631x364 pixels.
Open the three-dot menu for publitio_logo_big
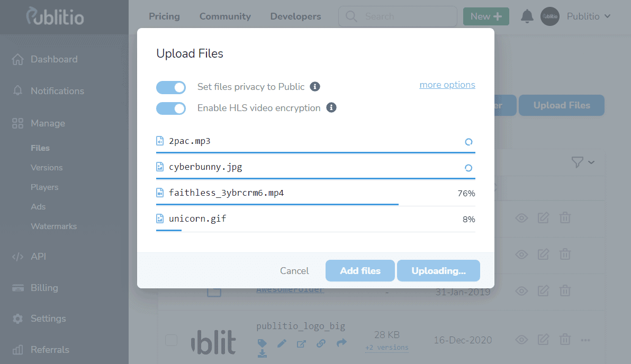(x=585, y=340)
